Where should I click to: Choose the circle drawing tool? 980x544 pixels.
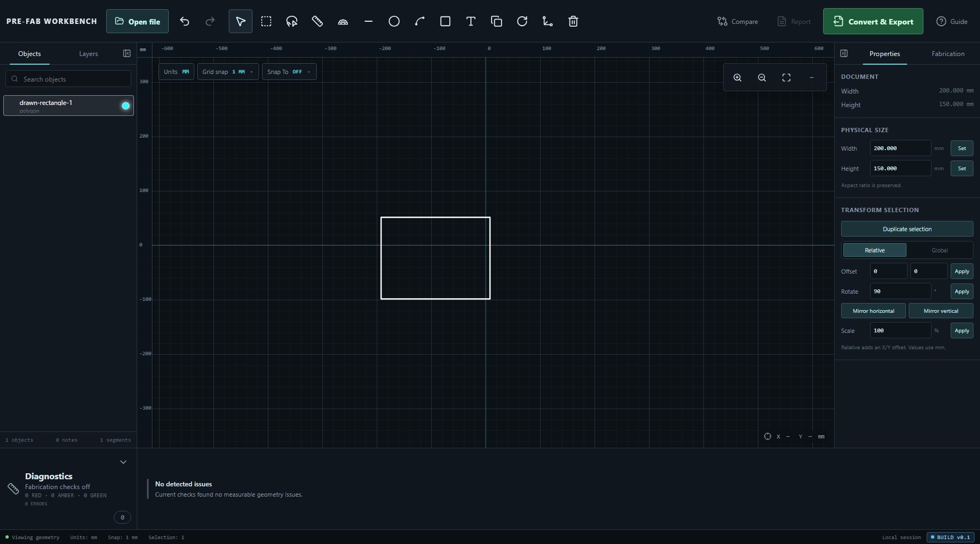tap(394, 22)
